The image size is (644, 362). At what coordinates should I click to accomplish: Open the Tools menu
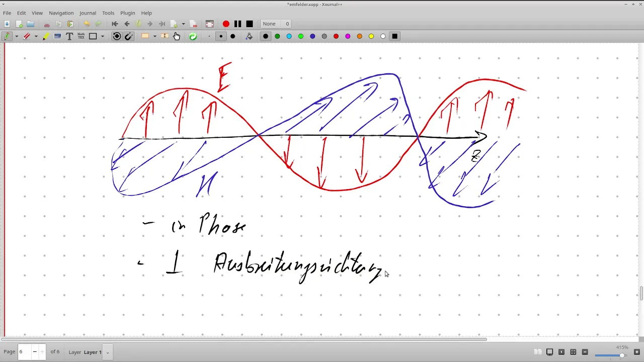(108, 13)
